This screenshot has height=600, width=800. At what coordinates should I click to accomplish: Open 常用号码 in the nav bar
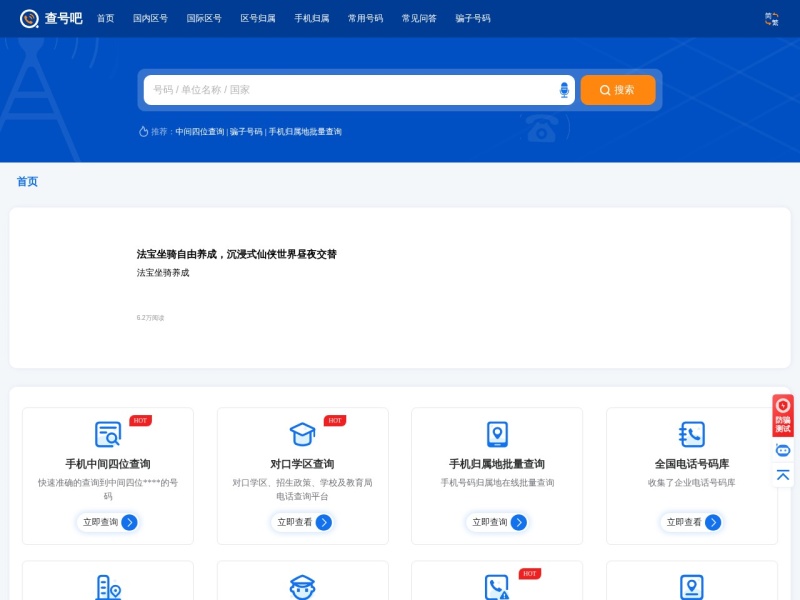[x=365, y=18]
